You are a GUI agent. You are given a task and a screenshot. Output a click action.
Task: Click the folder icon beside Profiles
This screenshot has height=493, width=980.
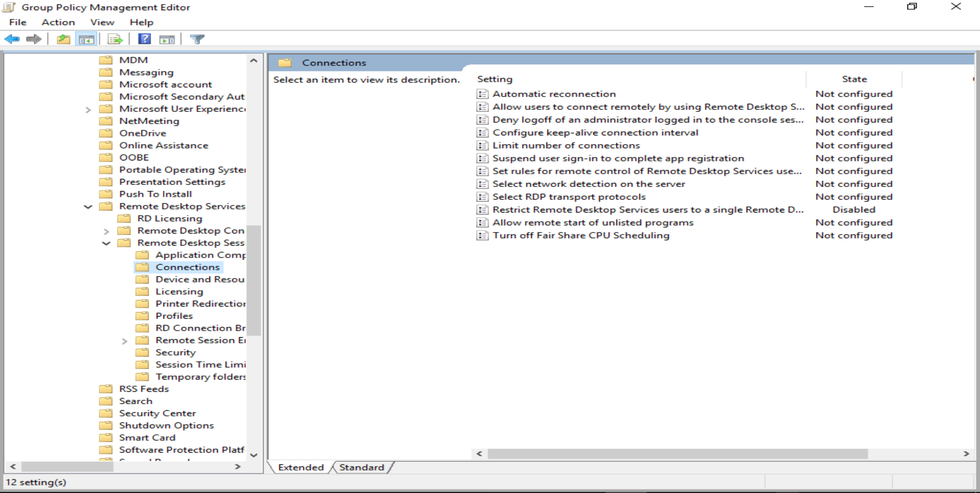coord(142,316)
